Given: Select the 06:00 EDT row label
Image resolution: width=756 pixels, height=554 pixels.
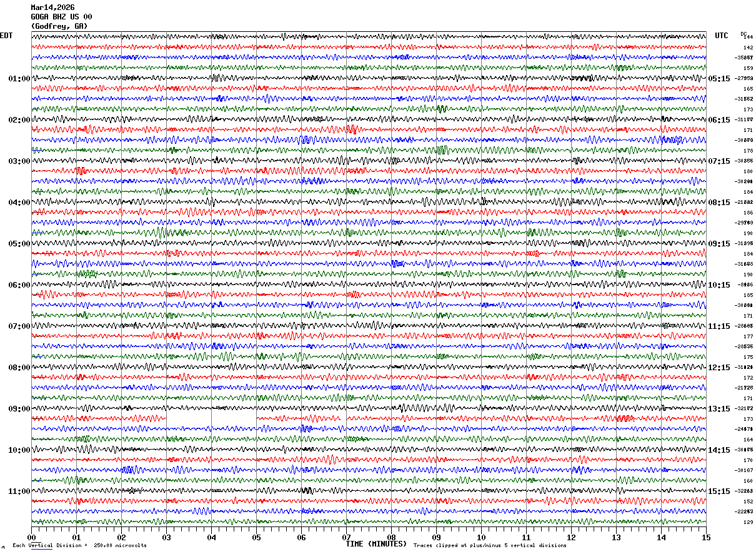Looking at the screenshot, I should pyautogui.click(x=19, y=285).
